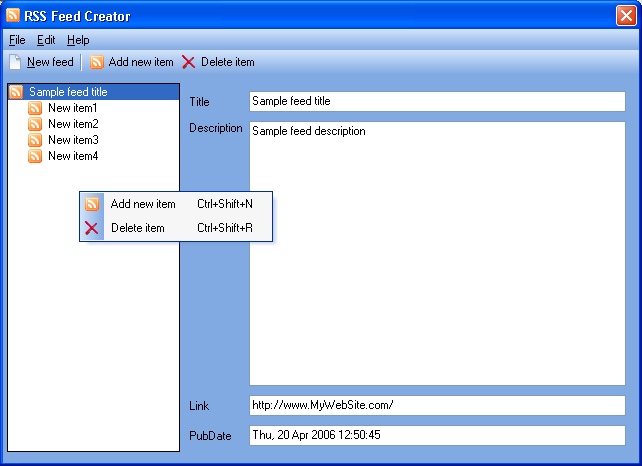
Task: Click the New feed toolbar label
Action: (50, 62)
